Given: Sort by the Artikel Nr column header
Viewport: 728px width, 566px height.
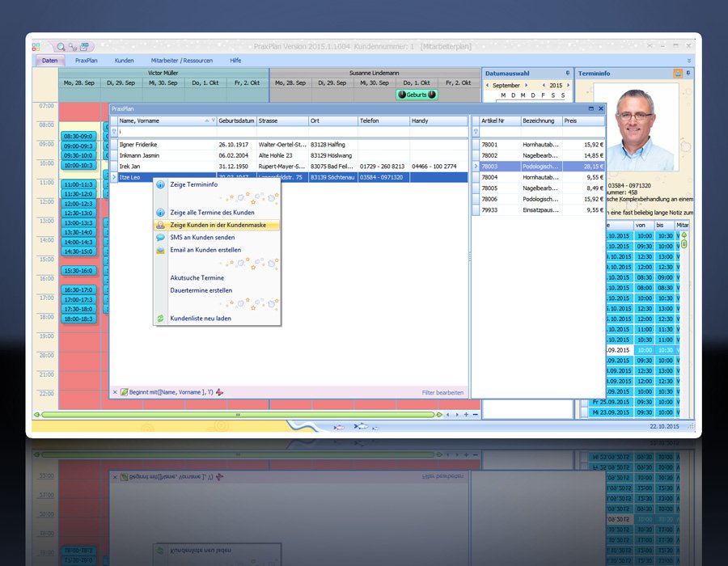Looking at the screenshot, I should click(x=500, y=120).
